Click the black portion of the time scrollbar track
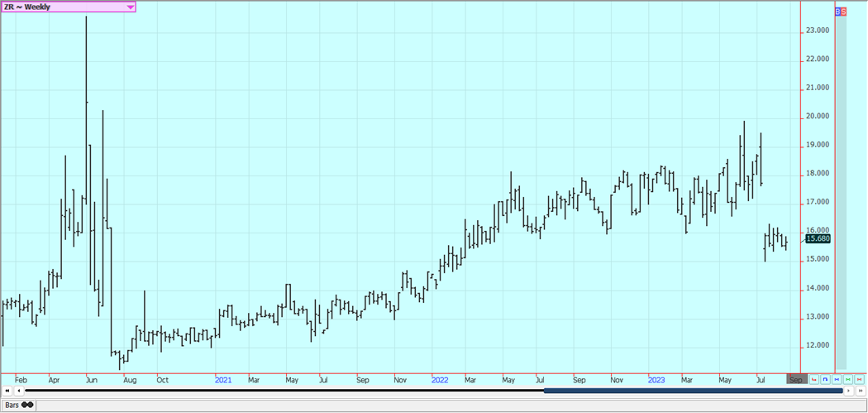Image resolution: width=868 pixels, height=413 pixels. pyautogui.click(x=284, y=391)
